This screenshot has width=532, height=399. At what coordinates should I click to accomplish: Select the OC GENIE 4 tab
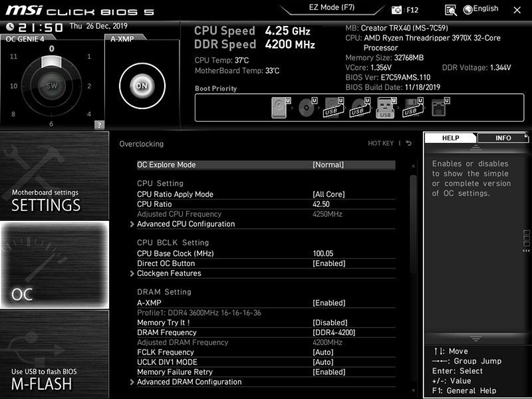pyautogui.click(x=27, y=39)
